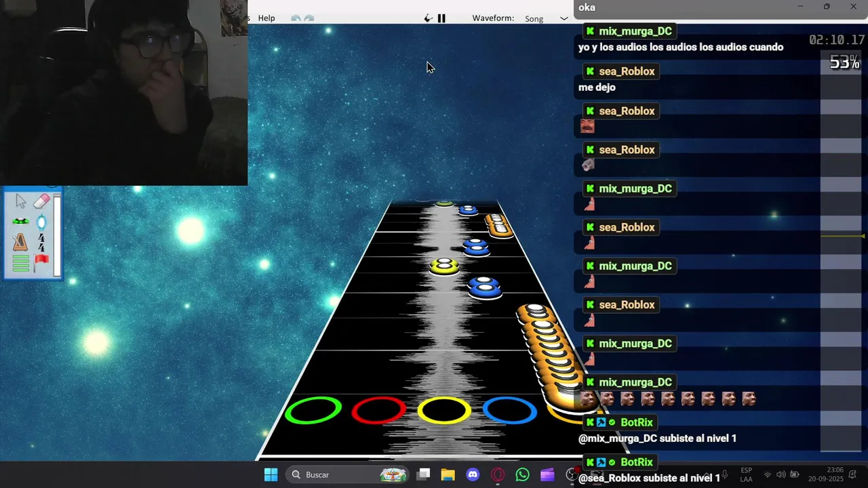Select the red flag event tool
Viewport: 868px width, 488px height.
41,262
